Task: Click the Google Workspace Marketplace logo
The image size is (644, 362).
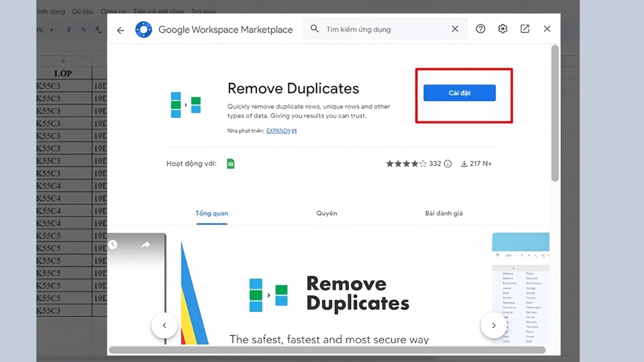Action: [x=144, y=29]
